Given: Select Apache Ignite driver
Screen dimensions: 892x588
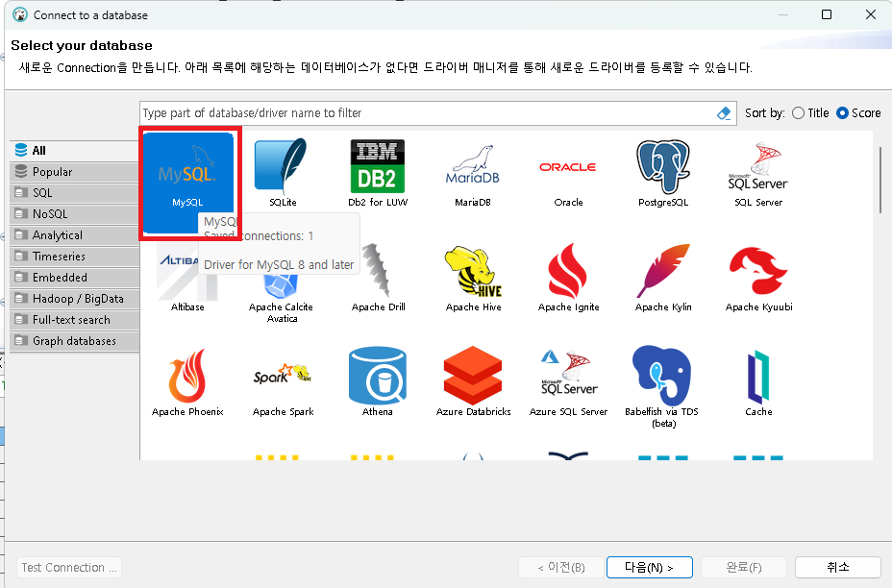Looking at the screenshot, I should pyautogui.click(x=568, y=278).
